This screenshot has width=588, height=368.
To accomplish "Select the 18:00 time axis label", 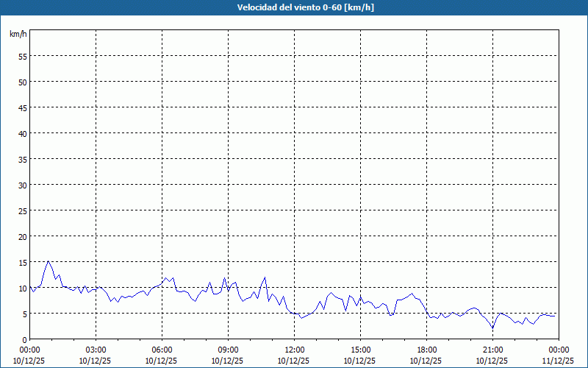I will click(x=426, y=350).
